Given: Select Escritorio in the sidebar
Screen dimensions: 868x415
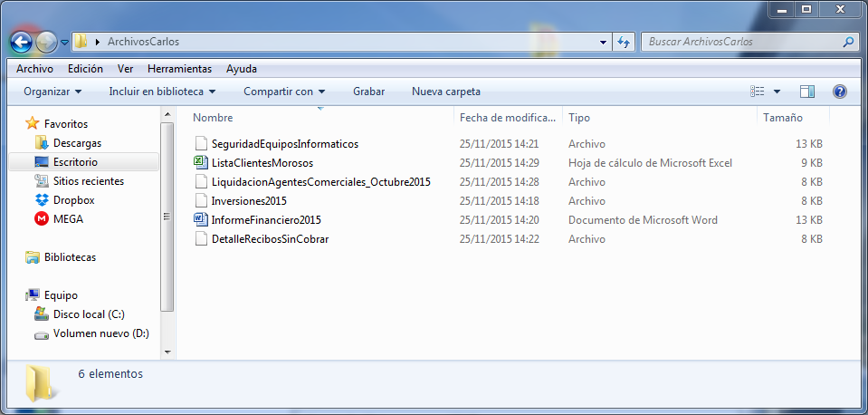Looking at the screenshot, I should coord(75,162).
